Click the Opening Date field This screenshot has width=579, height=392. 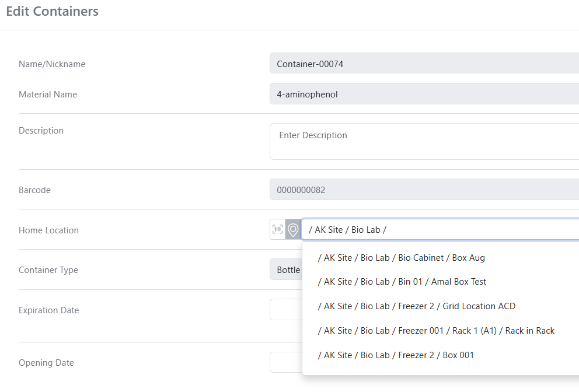(x=286, y=362)
